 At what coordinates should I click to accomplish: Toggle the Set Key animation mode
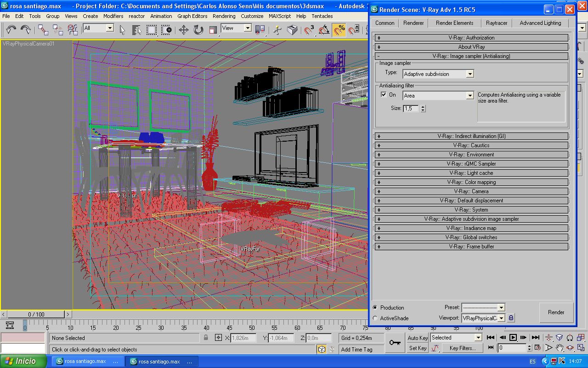pyautogui.click(x=418, y=348)
